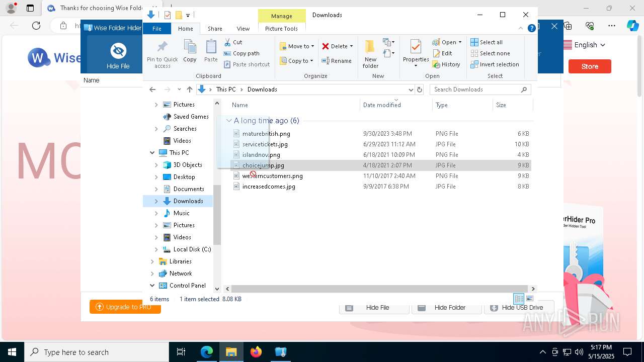Click the Edit ribbon button
This screenshot has width=644, height=362.
(442, 53)
